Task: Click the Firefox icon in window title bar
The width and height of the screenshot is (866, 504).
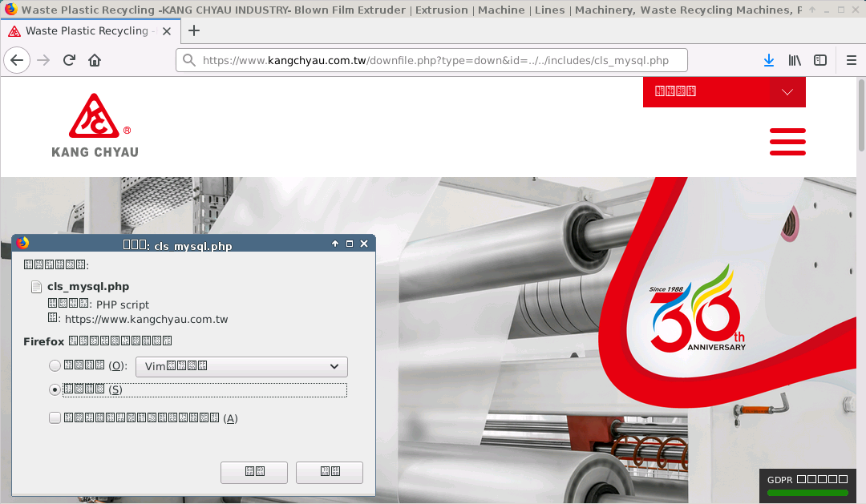Action: (10, 9)
